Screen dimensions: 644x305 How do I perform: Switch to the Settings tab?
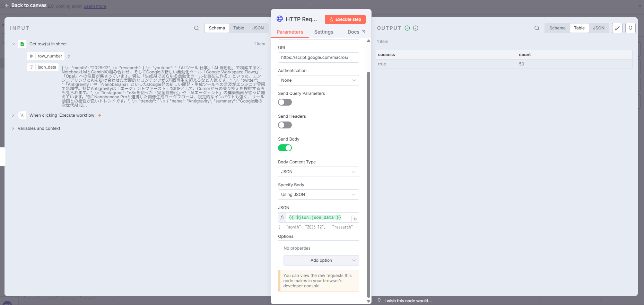tap(323, 32)
